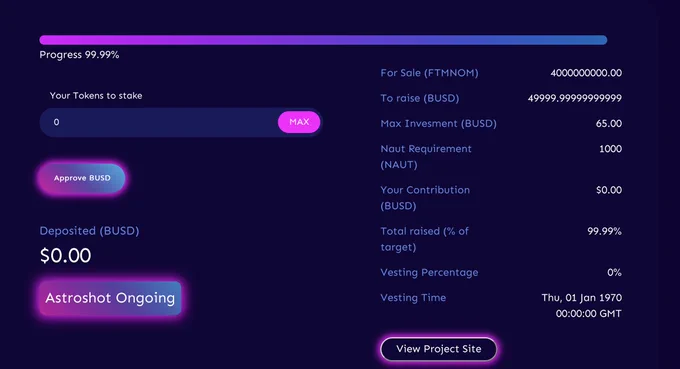The image size is (680, 369).
Task: Click the Approve BUSD button
Action: (82, 178)
